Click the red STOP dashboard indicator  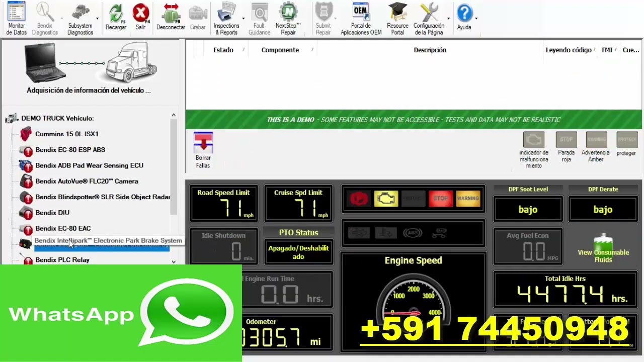click(x=440, y=199)
